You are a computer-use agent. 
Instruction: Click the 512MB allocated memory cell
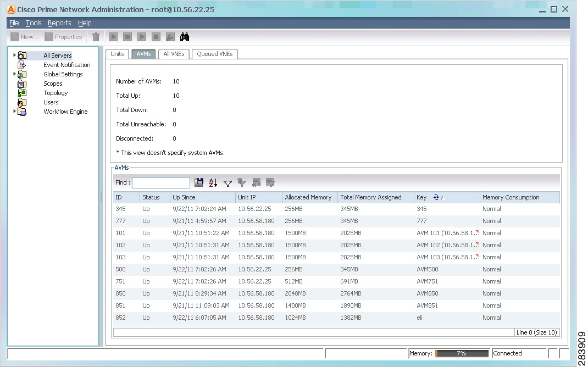[310, 281]
